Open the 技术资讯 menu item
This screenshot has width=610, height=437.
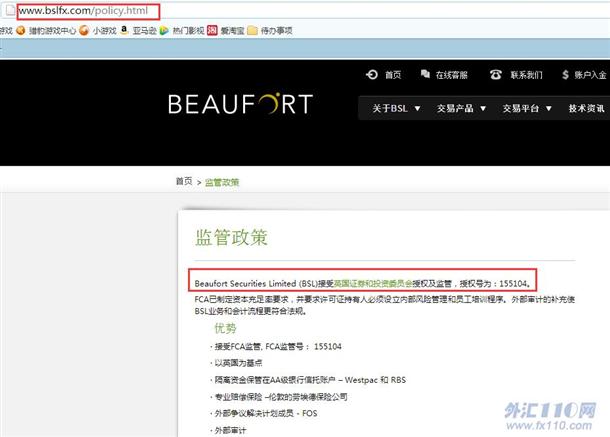pos(587,108)
